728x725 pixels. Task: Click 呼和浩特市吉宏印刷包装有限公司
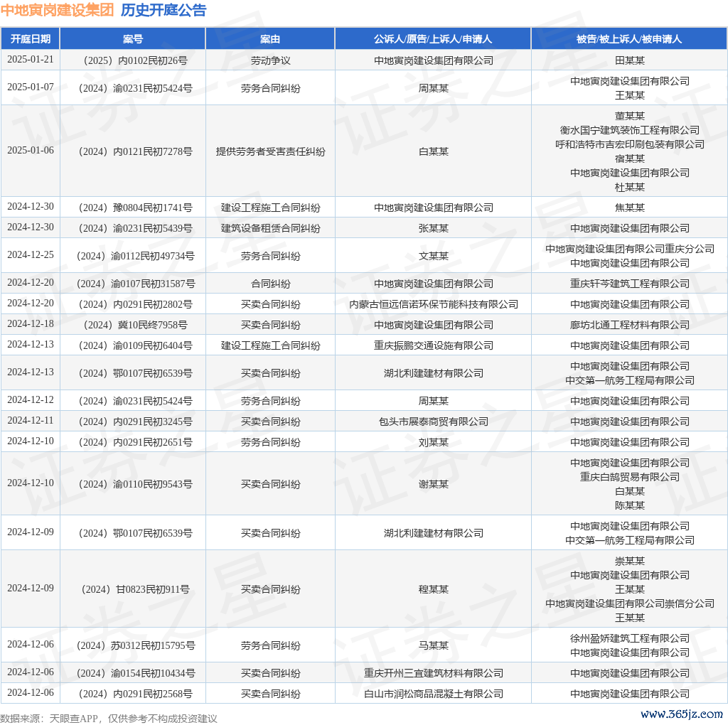pos(630,144)
